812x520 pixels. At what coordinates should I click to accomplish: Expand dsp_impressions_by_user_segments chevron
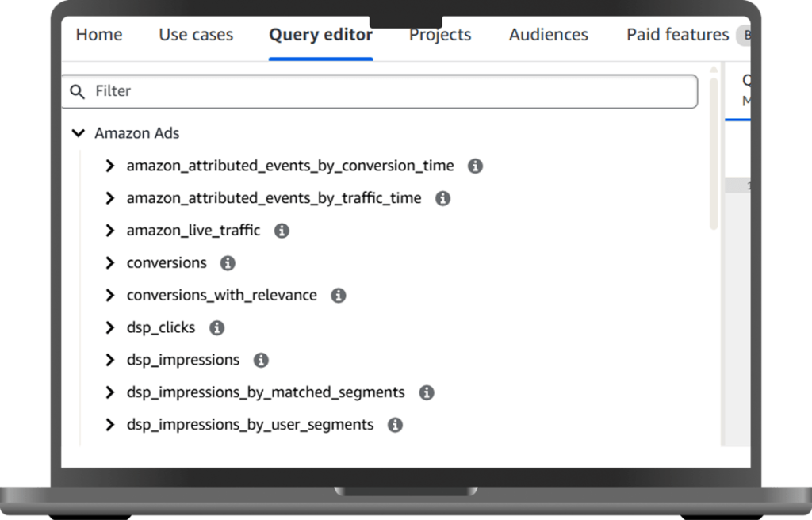[x=109, y=425]
